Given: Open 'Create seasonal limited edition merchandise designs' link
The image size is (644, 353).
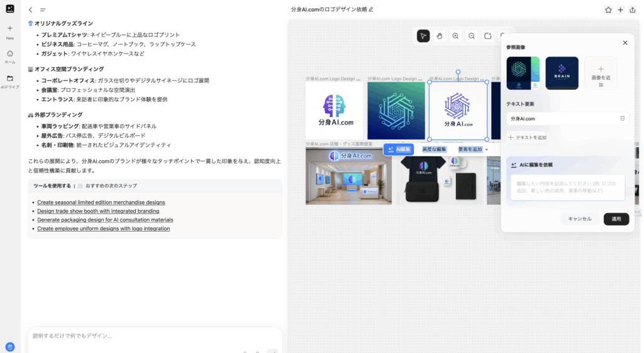Looking at the screenshot, I should coord(101,202).
